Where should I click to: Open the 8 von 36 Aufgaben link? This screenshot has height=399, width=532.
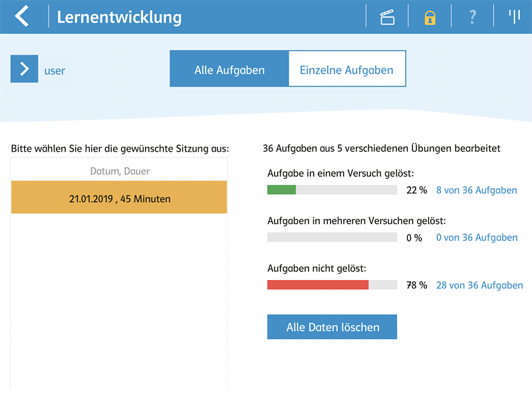pyautogui.click(x=476, y=190)
